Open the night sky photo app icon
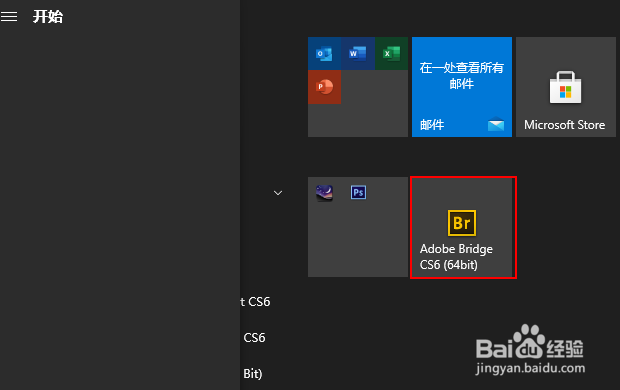 pos(324,193)
